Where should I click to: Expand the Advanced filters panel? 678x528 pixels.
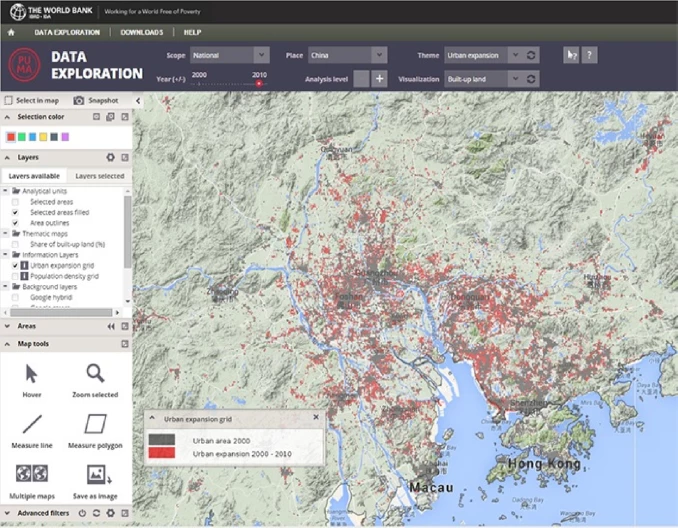[x=7, y=513]
